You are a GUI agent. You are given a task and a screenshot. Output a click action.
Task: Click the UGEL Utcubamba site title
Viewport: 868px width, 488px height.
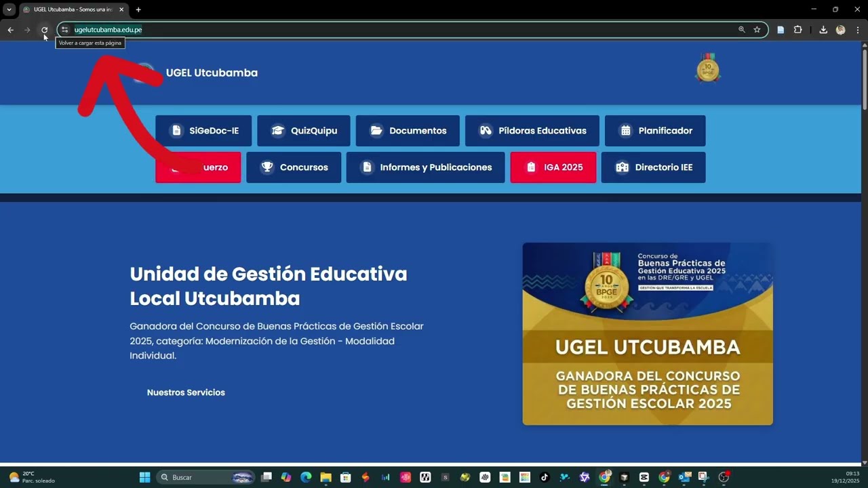pyautogui.click(x=212, y=73)
